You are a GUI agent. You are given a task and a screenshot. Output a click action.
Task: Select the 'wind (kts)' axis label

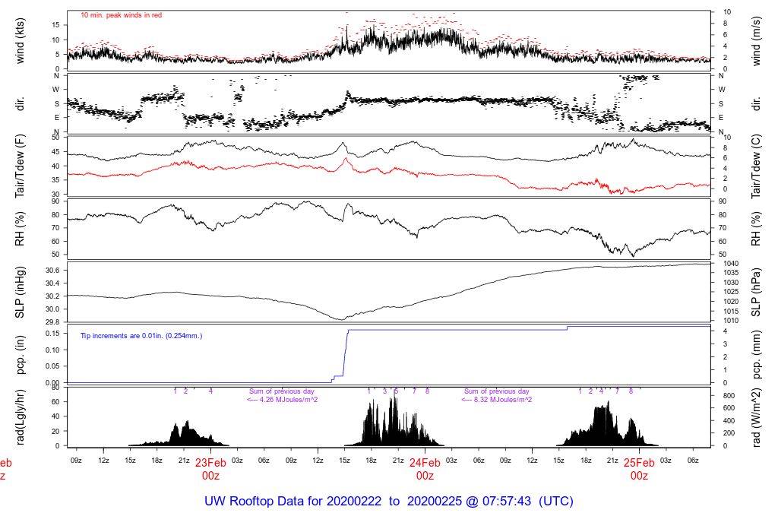[x=20, y=41]
